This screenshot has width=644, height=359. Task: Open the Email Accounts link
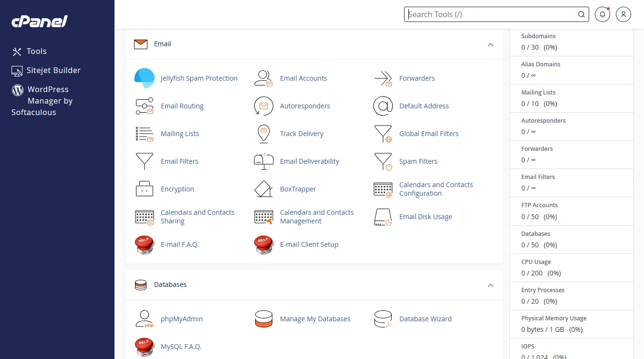(303, 78)
